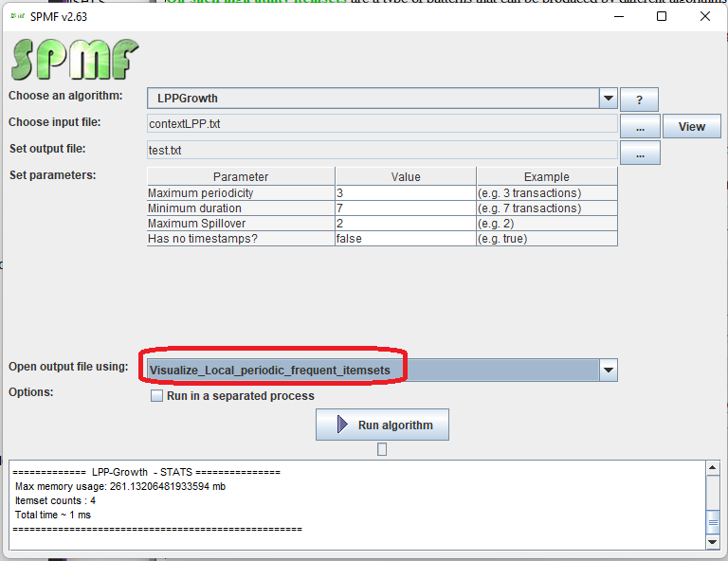The width and height of the screenshot is (728, 561).
Task: Click the progress bar below Run algorithm
Action: point(382,449)
